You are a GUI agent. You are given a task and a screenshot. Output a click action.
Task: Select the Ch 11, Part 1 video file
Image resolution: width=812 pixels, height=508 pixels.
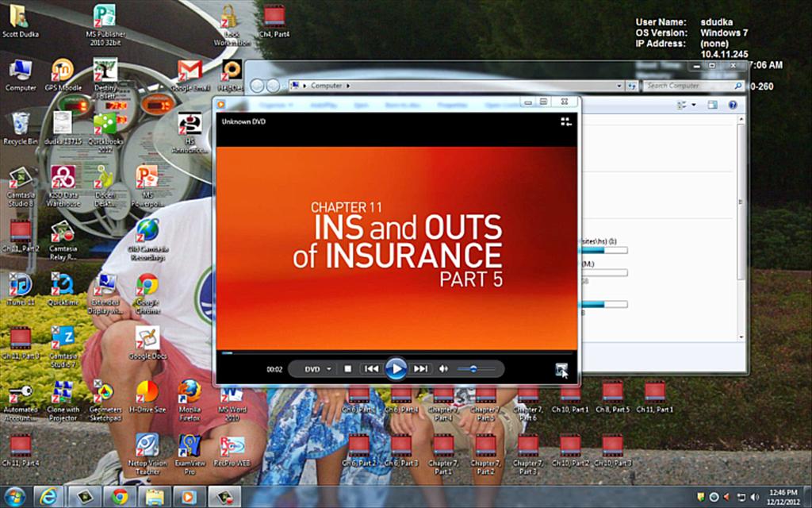pos(654,397)
